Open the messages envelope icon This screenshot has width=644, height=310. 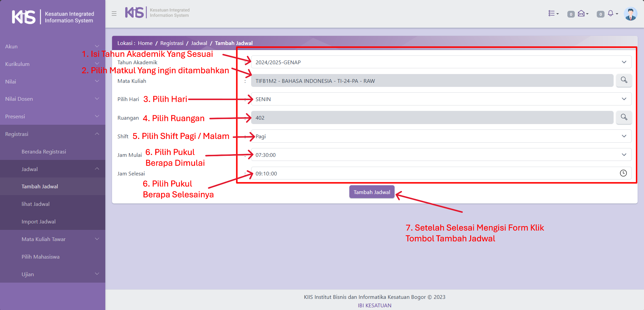pos(582,14)
